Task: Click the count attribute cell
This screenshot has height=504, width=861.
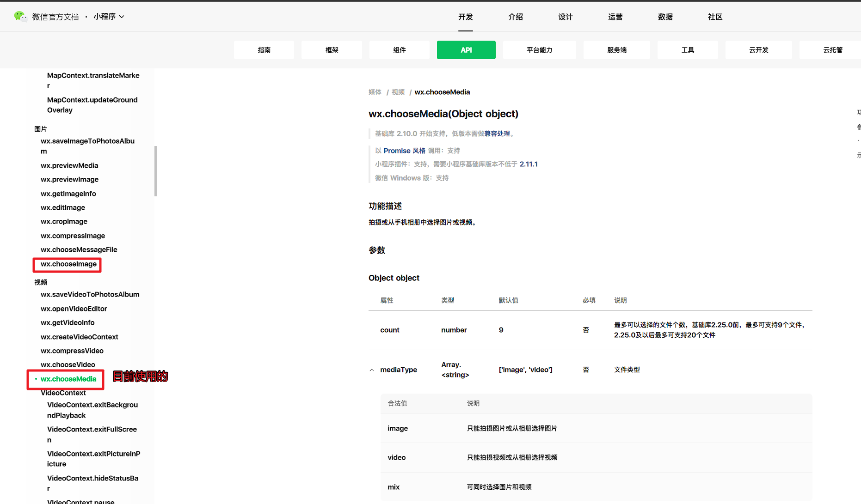Action: (x=390, y=330)
